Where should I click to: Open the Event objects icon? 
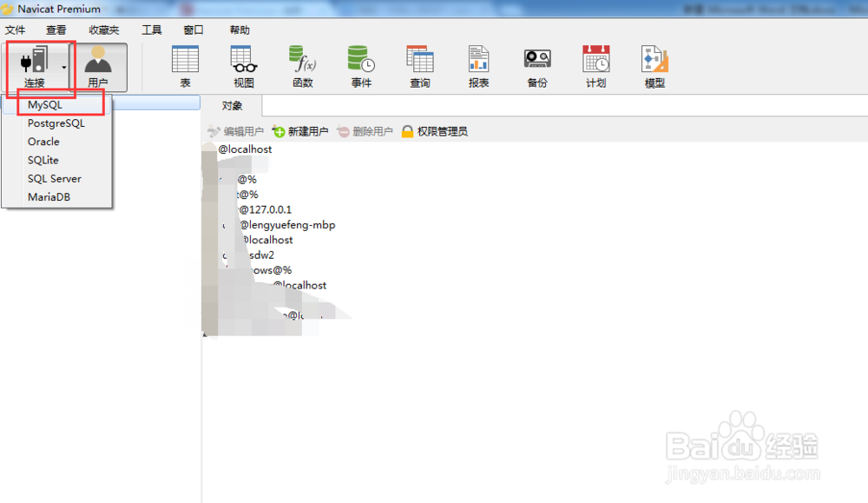361,67
